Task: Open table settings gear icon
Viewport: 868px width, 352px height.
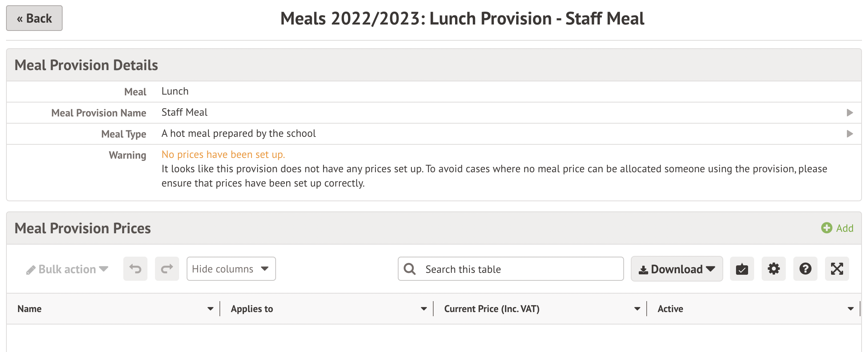Action: (773, 269)
